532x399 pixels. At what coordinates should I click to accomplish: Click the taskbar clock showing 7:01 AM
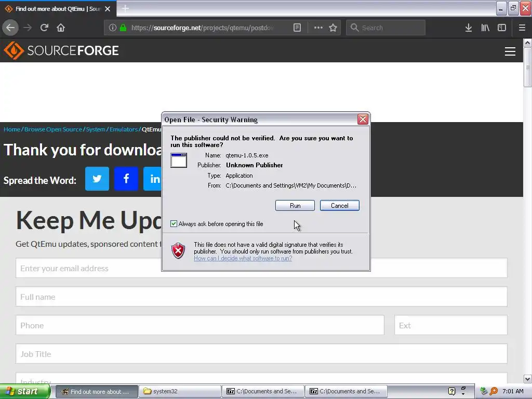pos(513,391)
